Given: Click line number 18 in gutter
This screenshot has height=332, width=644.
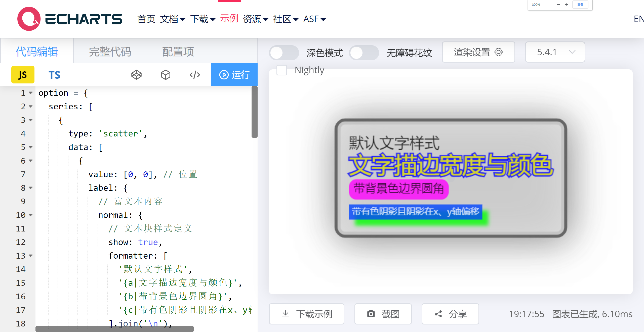Looking at the screenshot, I should pyautogui.click(x=21, y=324).
